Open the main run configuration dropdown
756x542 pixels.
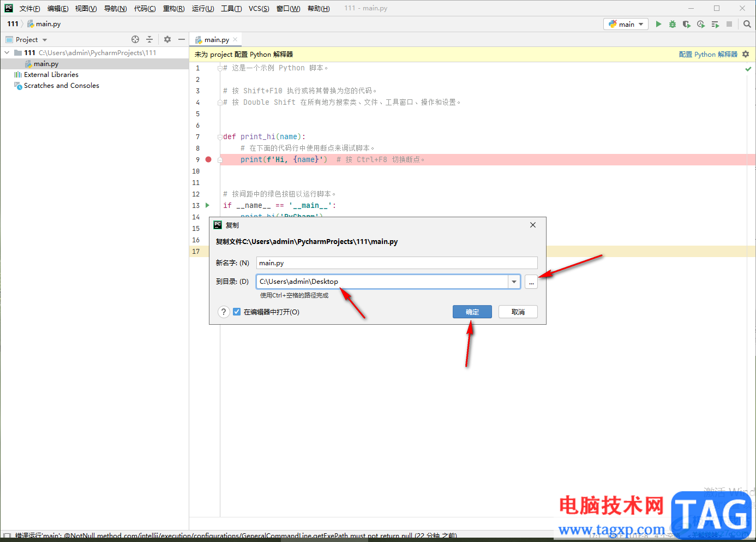coord(626,24)
